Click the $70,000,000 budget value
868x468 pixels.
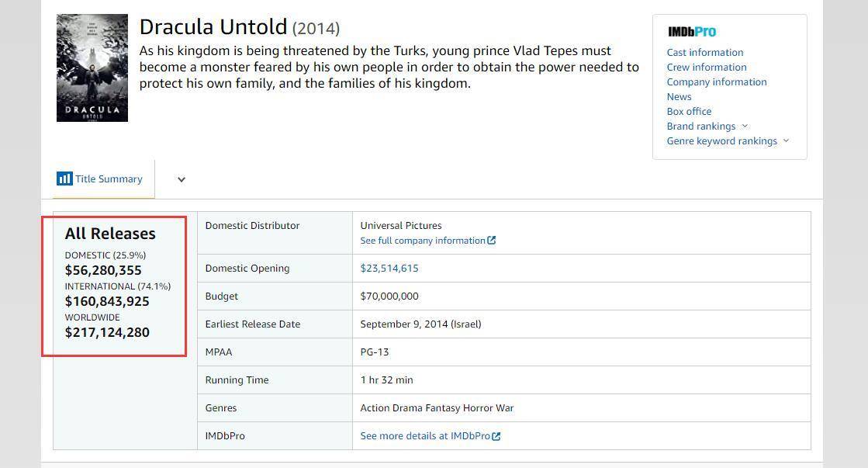tap(389, 296)
